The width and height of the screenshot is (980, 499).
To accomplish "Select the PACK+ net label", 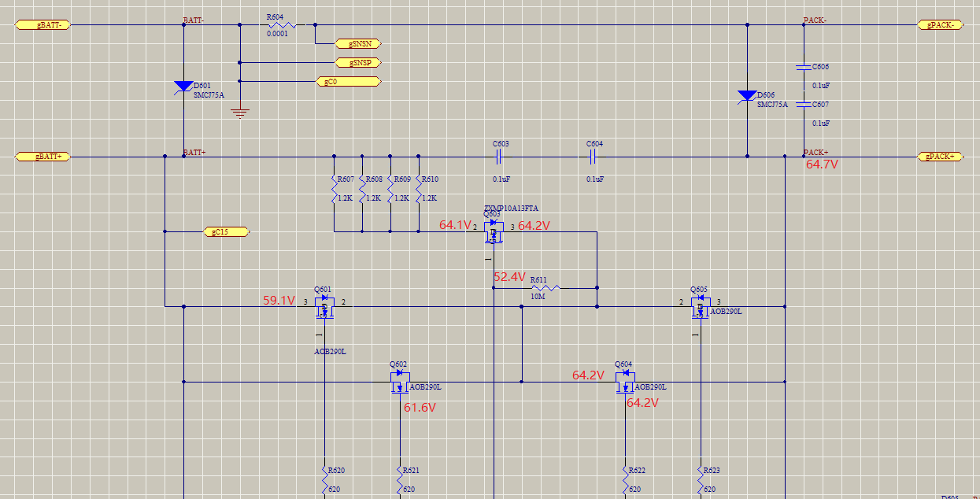I will (x=815, y=152).
